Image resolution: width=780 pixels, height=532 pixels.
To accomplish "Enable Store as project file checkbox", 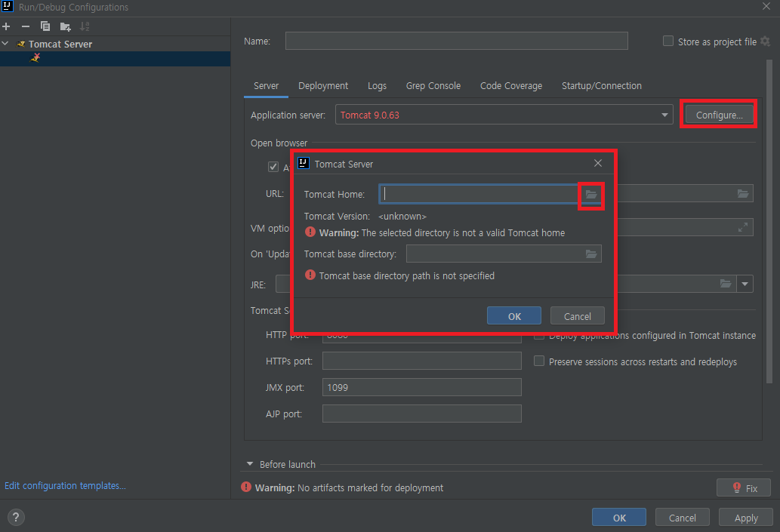I will [x=668, y=42].
